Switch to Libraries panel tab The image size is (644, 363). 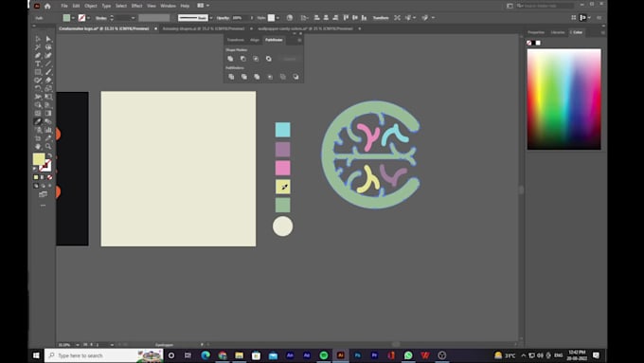click(x=558, y=32)
